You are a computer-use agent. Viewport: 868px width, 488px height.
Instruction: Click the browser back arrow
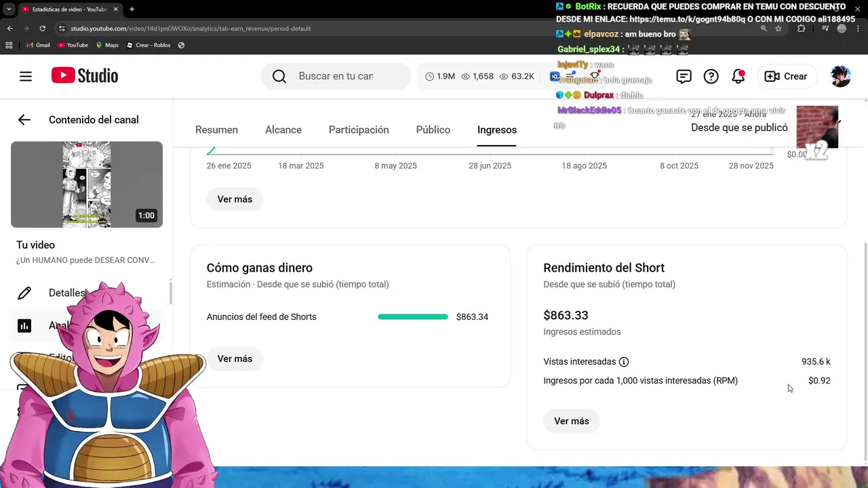click(9, 28)
